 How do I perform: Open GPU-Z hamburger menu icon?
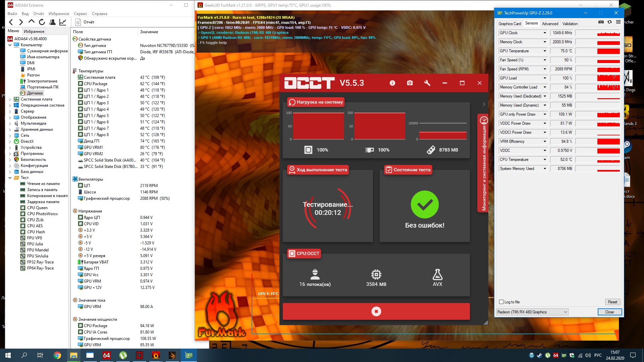tap(618, 22)
